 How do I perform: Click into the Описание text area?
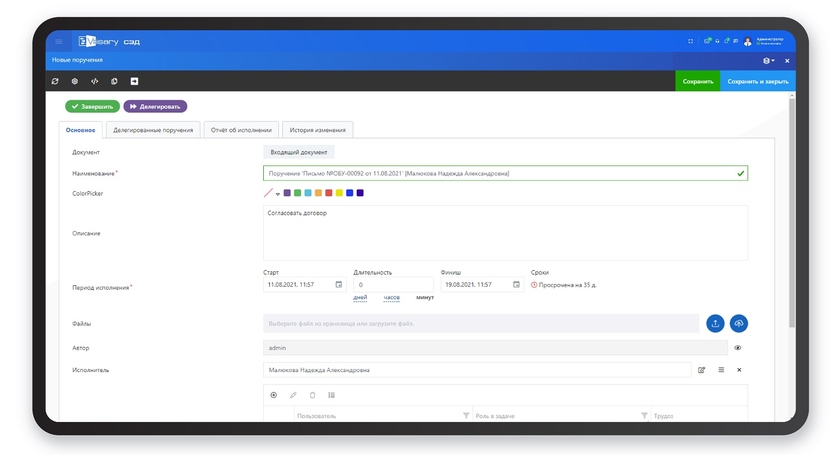(x=505, y=233)
